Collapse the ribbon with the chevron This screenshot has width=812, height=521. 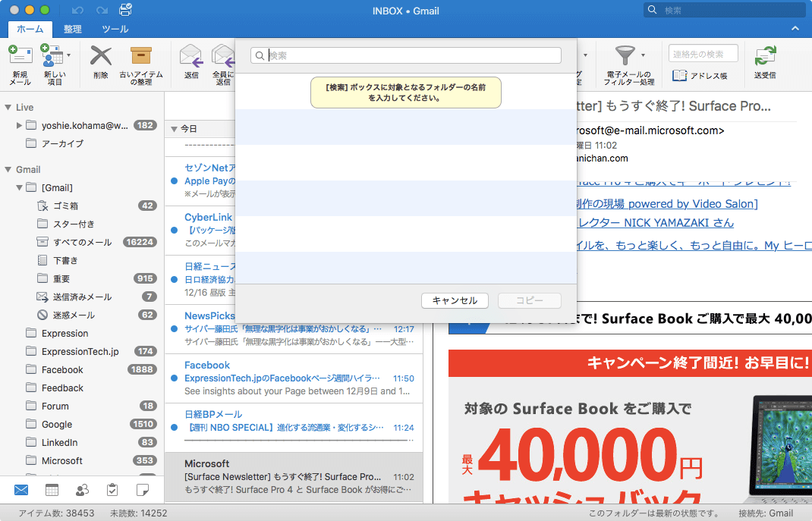795,29
